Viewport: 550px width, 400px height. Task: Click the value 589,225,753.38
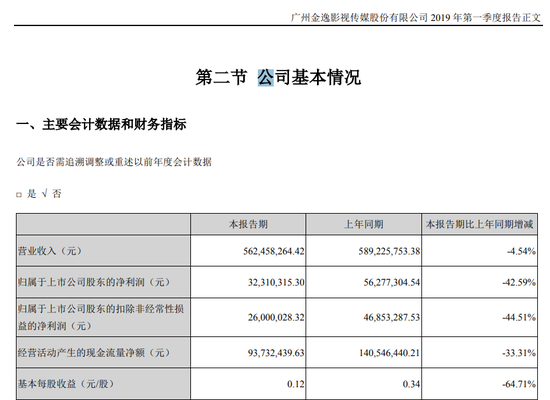389,251
